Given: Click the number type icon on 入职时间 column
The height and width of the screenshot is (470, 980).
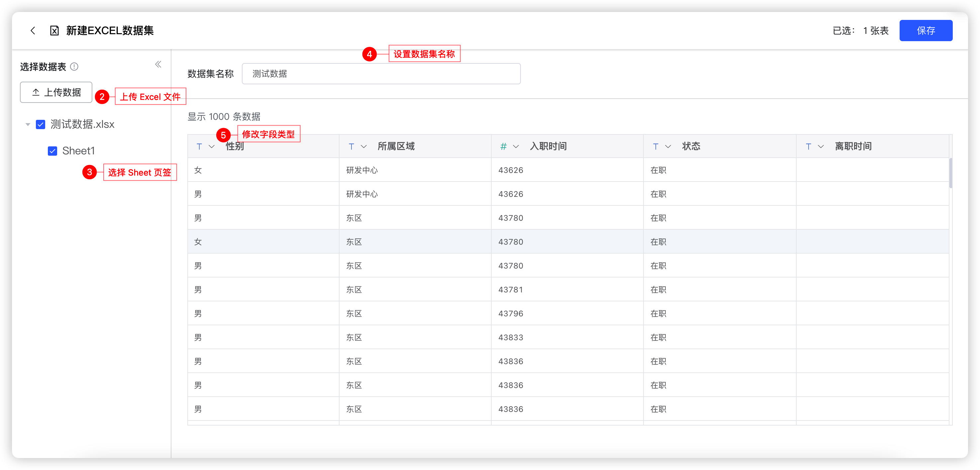Looking at the screenshot, I should pyautogui.click(x=503, y=146).
